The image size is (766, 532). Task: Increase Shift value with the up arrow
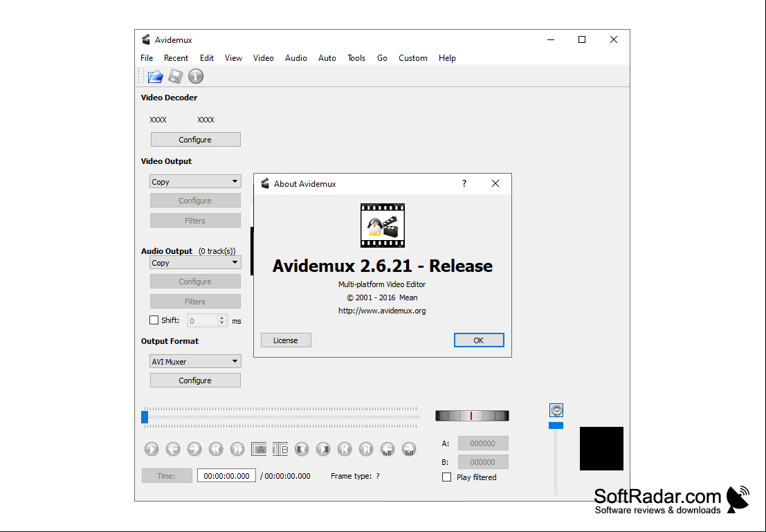pyautogui.click(x=222, y=318)
